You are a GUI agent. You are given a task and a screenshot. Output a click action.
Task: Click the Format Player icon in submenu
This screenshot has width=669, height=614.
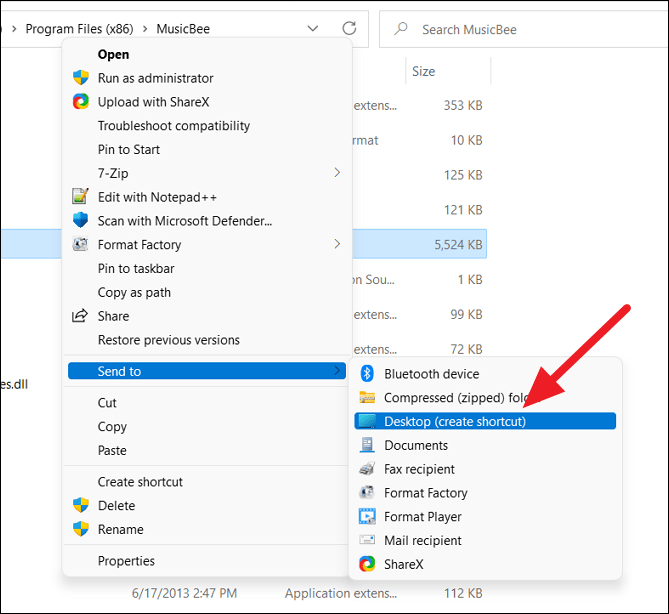(367, 517)
